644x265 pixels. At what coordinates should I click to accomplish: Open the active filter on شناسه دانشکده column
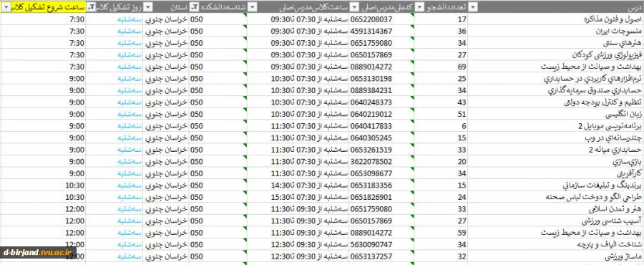[x=195, y=7]
